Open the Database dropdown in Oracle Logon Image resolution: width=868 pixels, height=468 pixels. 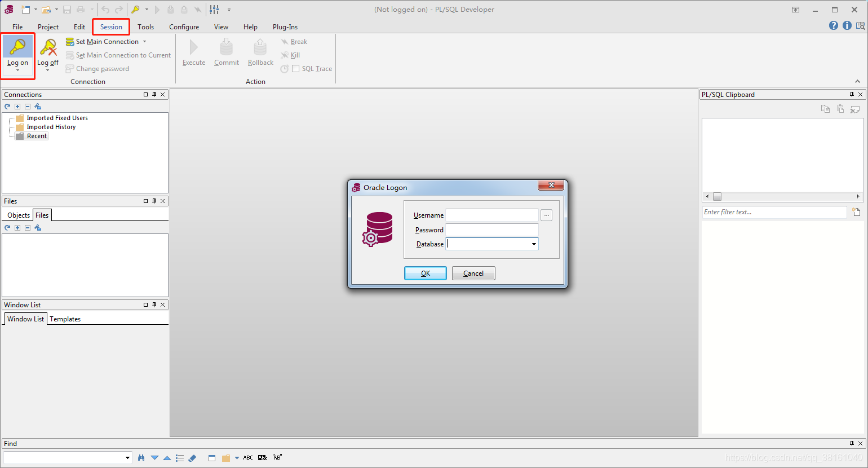[534, 244]
